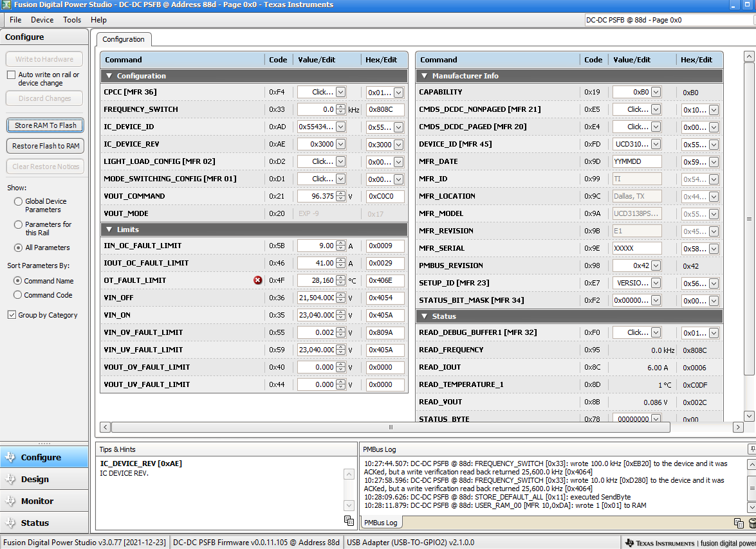756x549 pixels.
Task: Click PMBus Log scroll up arrow
Action: click(751, 464)
